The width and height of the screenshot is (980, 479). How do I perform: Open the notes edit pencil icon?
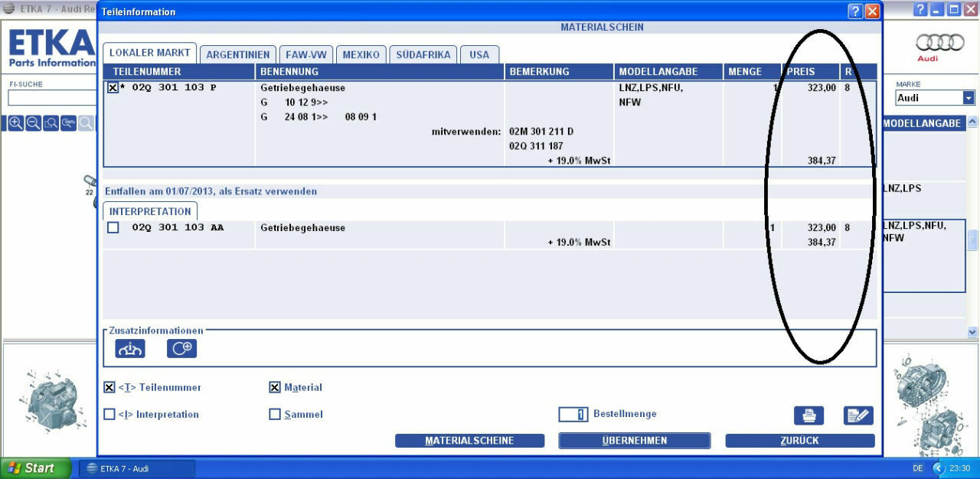pos(858,415)
